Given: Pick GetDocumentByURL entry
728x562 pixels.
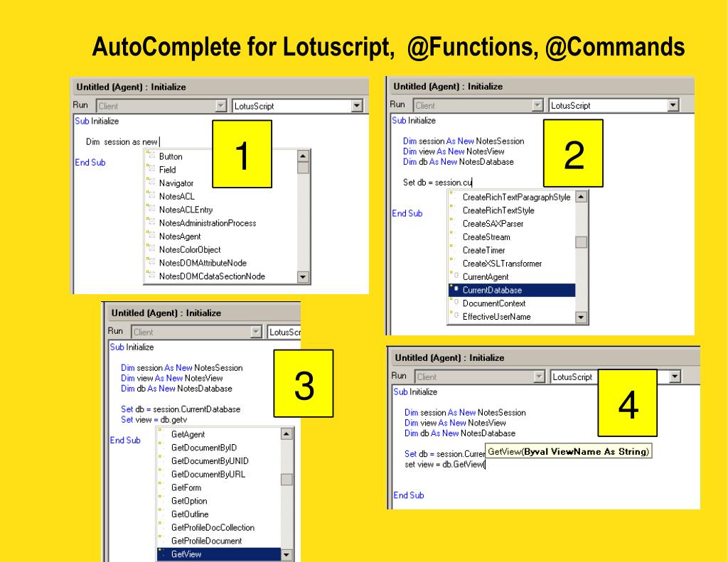Looking at the screenshot, I should click(208, 474).
